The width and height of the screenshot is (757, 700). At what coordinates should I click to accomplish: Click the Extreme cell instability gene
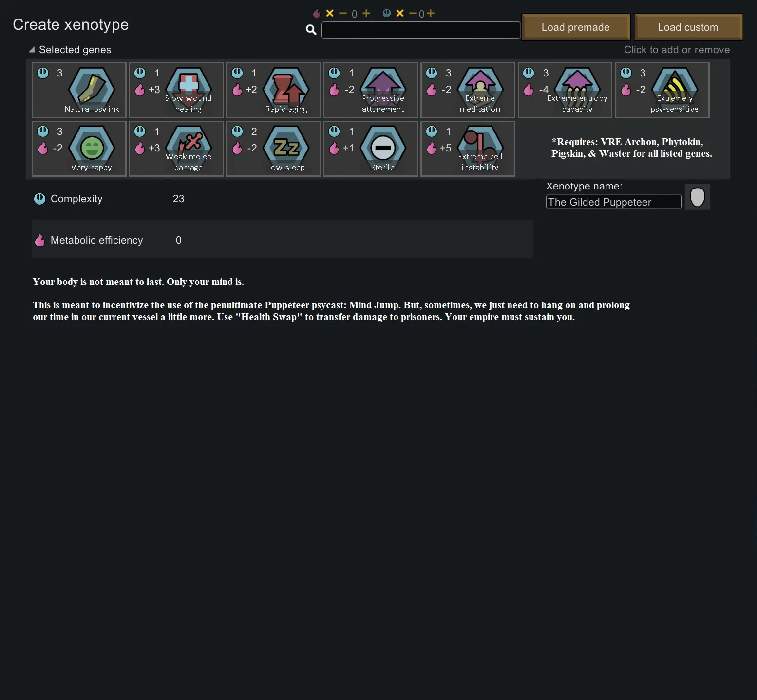pos(468,149)
